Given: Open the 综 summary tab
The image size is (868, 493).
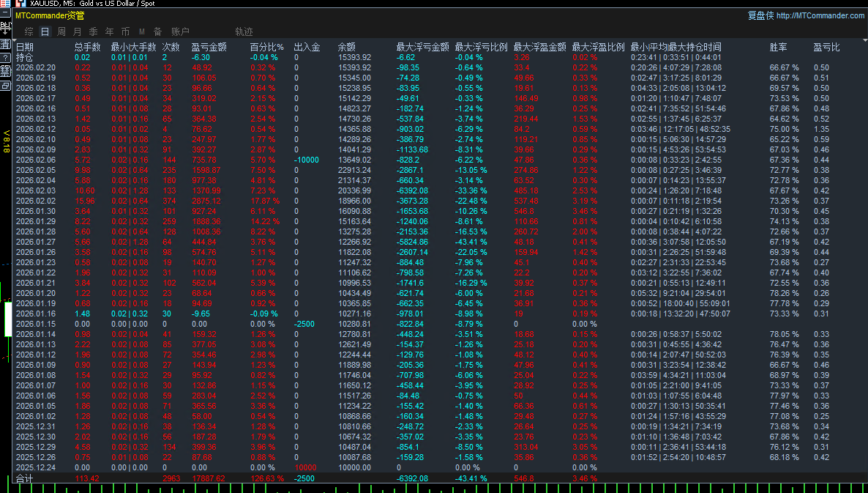Looking at the screenshot, I should tap(29, 31).
